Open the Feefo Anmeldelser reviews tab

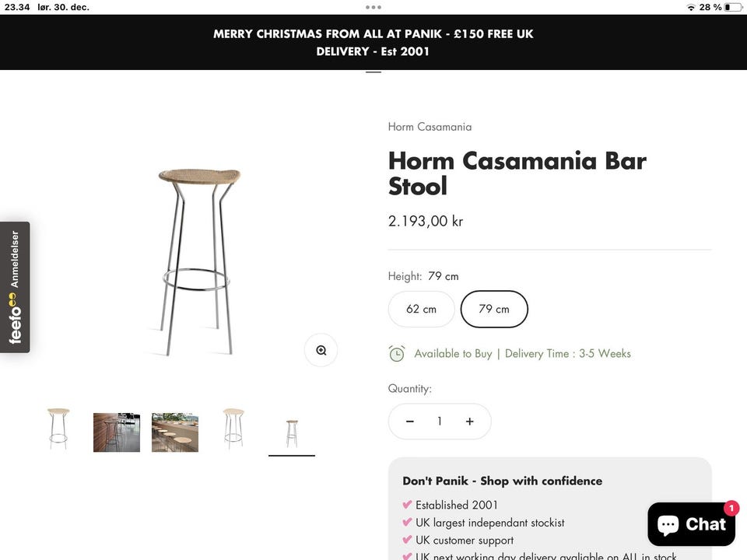(15, 287)
